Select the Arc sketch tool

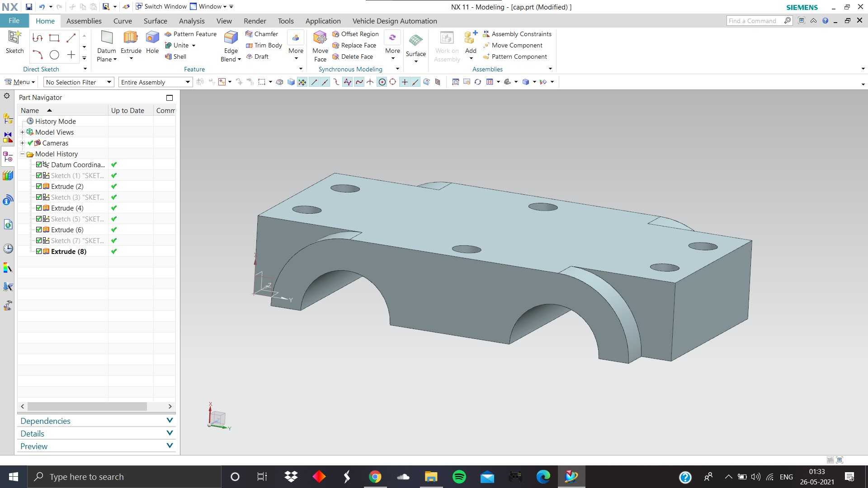click(x=38, y=55)
